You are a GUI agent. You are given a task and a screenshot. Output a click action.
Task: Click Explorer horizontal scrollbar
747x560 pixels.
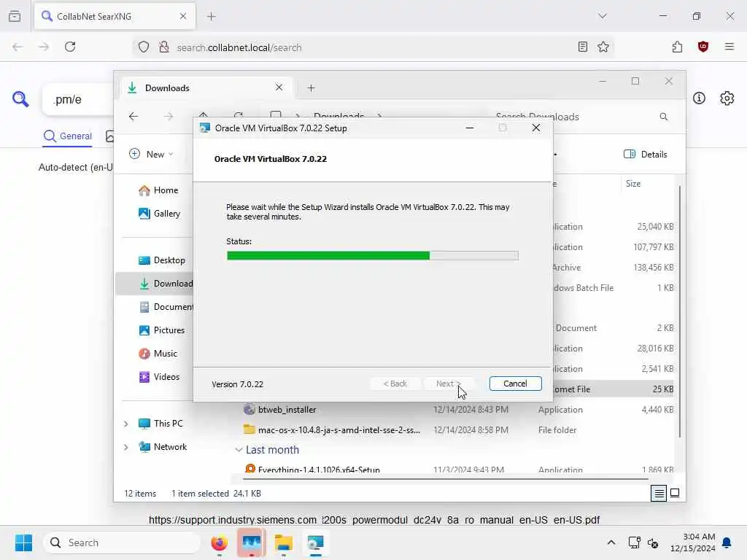click(x=446, y=478)
